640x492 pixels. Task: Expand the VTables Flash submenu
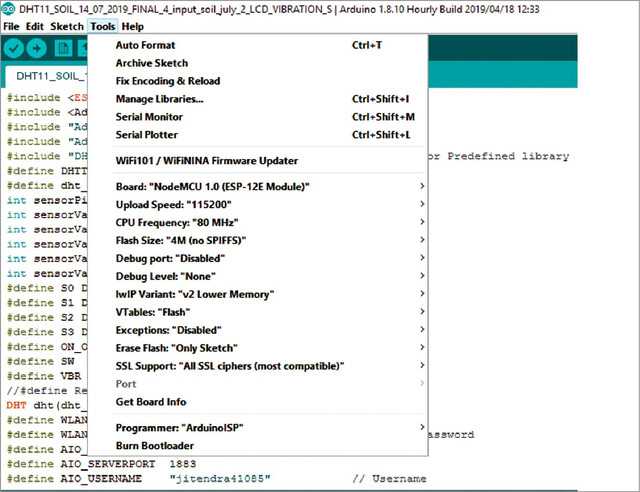click(x=258, y=312)
